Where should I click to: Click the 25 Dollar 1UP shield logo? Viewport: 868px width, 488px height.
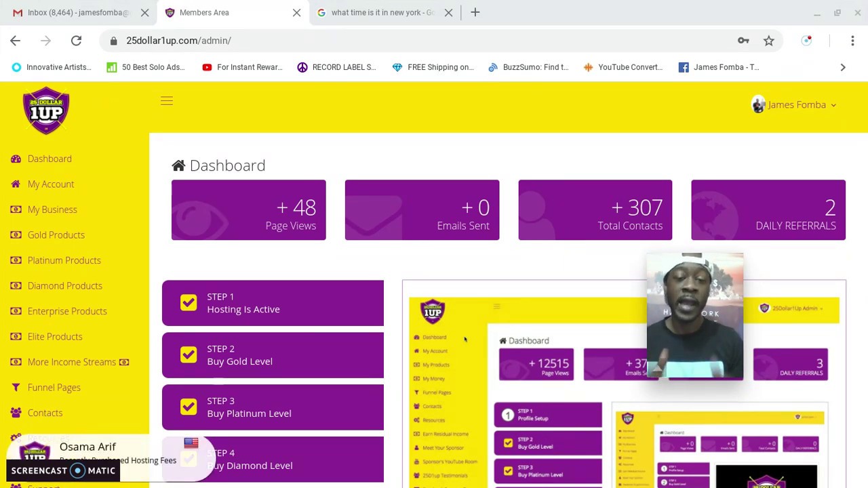(x=46, y=110)
